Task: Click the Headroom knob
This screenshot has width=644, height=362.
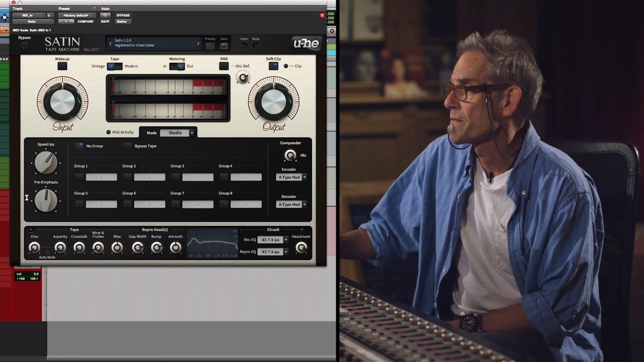Action: click(x=301, y=248)
